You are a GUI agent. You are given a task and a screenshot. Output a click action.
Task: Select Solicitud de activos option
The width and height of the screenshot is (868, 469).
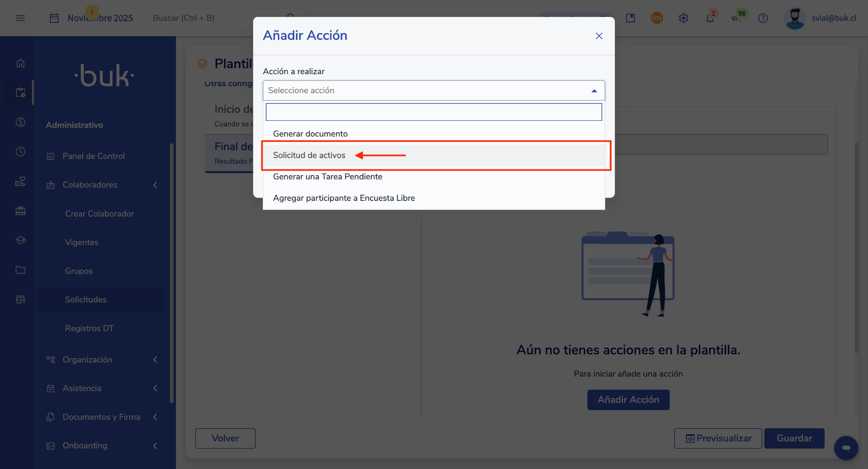click(x=309, y=155)
